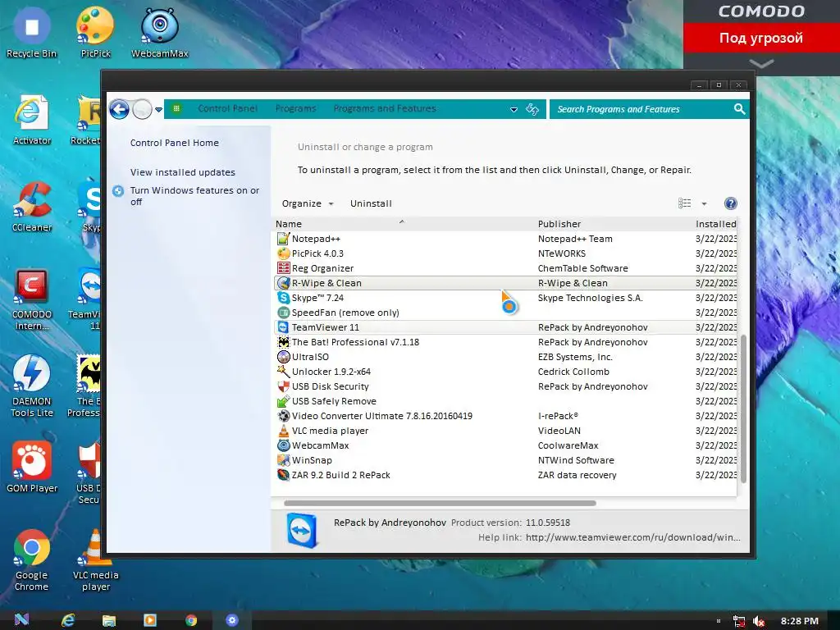Image resolution: width=840 pixels, height=630 pixels.
Task: Click the volume muted tray icon
Action: (758, 621)
